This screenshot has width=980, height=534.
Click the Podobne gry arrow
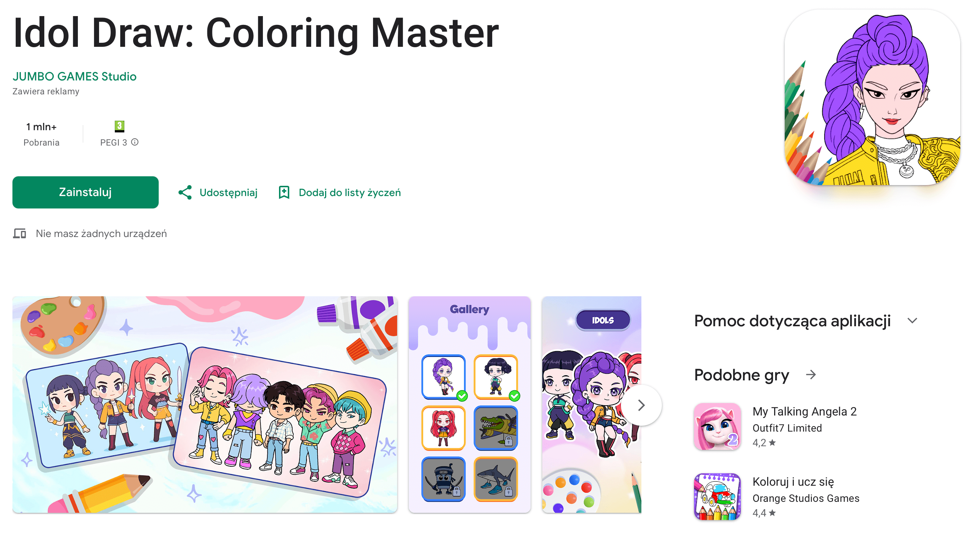pos(811,375)
